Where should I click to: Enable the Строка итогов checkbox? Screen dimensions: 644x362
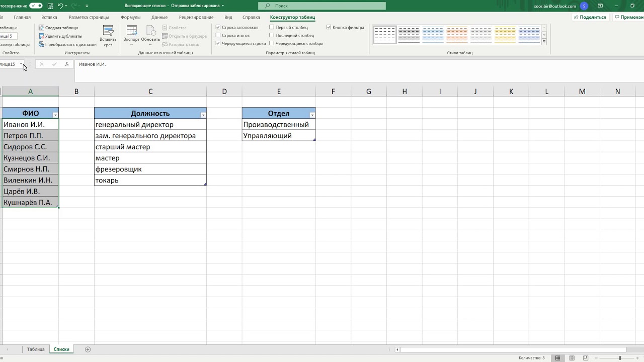tap(218, 36)
